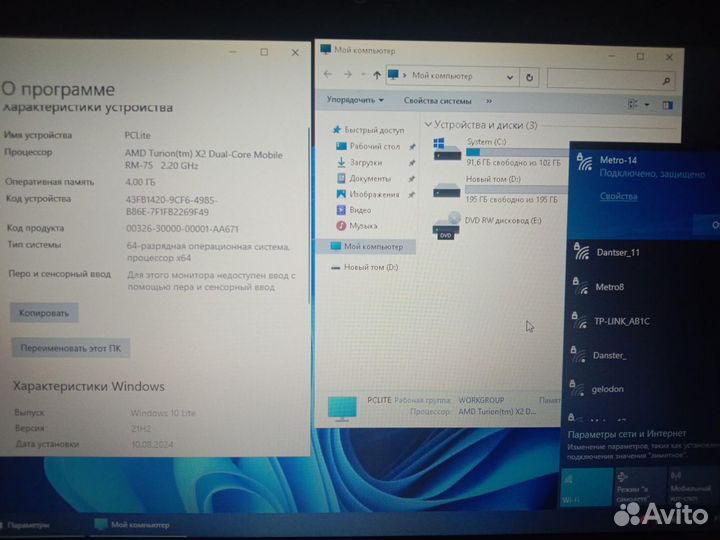Maximize the О программе window

tap(264, 52)
